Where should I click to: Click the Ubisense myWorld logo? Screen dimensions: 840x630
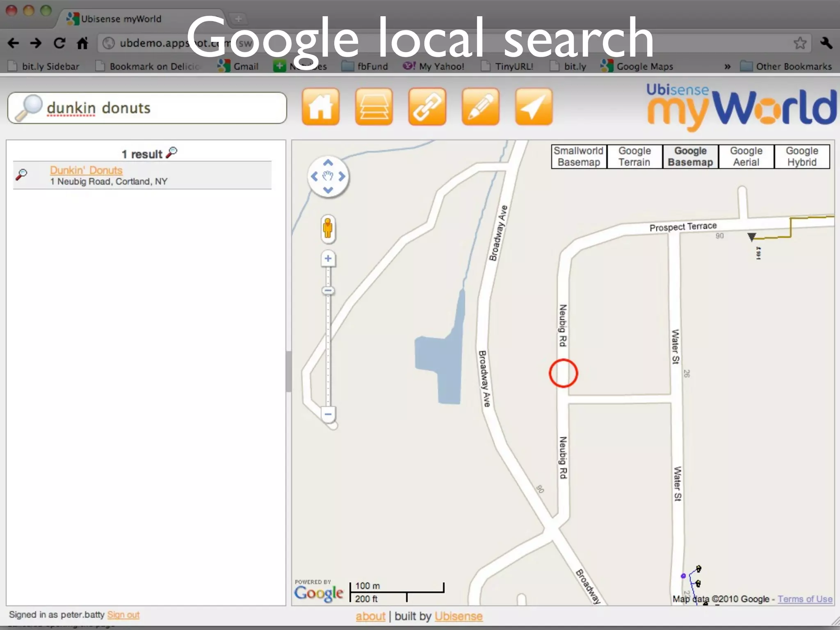pyautogui.click(x=742, y=107)
